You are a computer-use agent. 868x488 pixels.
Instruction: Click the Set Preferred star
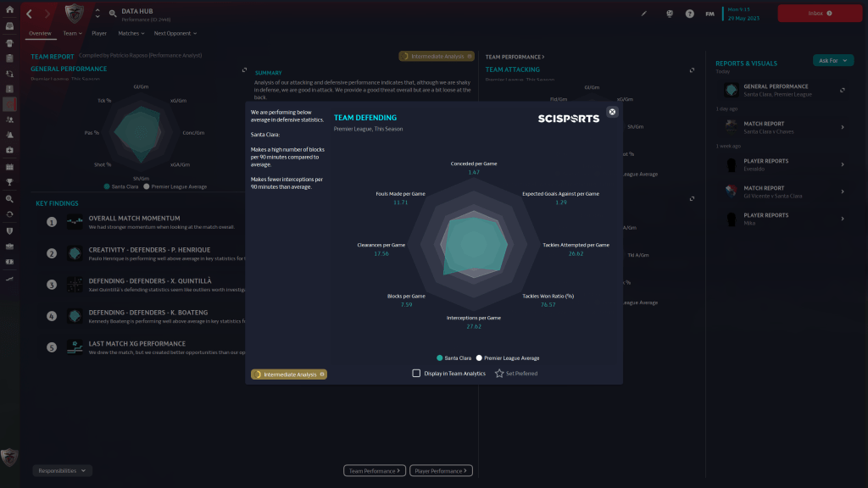coord(499,373)
